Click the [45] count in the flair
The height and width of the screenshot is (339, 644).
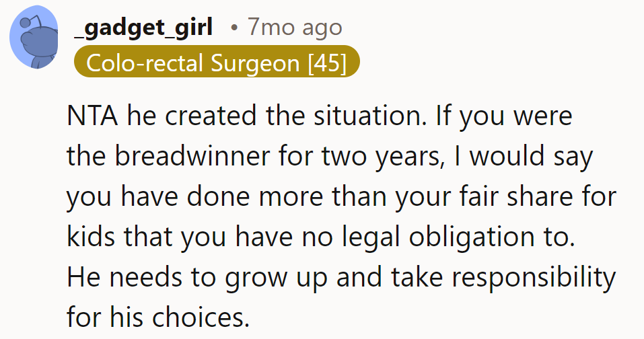pos(326,63)
